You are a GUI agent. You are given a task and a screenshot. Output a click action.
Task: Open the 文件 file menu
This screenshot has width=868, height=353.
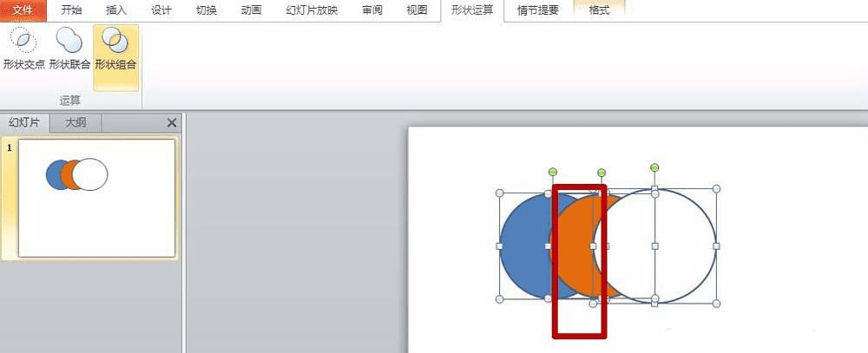tap(23, 10)
